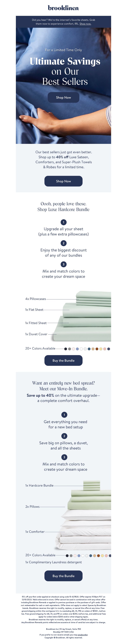The width and height of the screenshot is (127, 644).
Task: Click the sage green sheets bundle product image
Action: (x=81, y=316)
